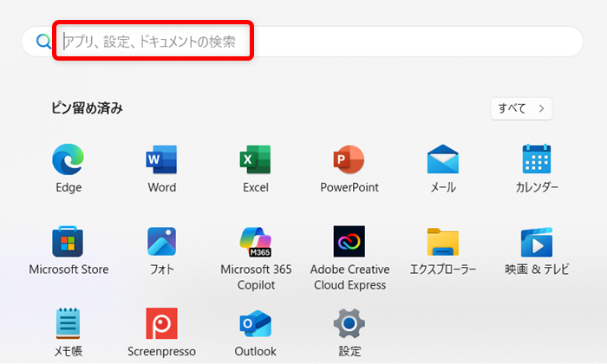Click the アプリ、設定、ドキュメントの検索 search field
Image resolution: width=607 pixels, height=364 pixels.
[x=303, y=42]
